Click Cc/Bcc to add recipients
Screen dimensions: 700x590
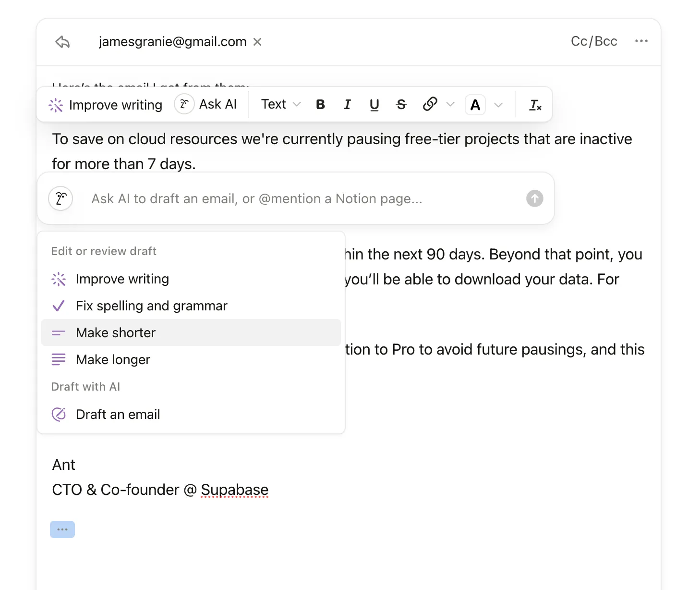point(593,41)
